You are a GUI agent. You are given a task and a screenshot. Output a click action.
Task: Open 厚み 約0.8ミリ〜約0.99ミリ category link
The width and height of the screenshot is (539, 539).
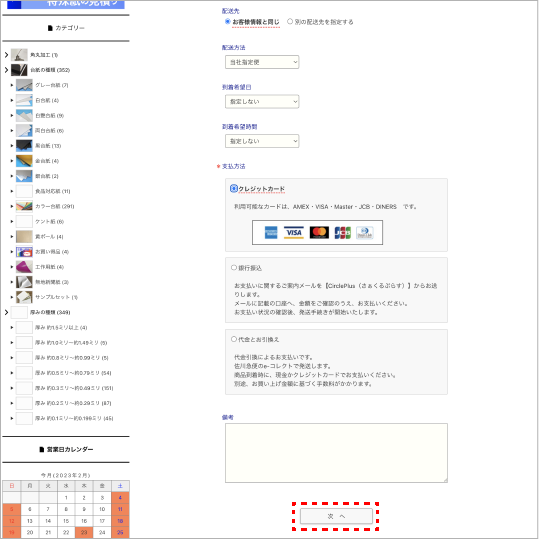tap(72, 358)
